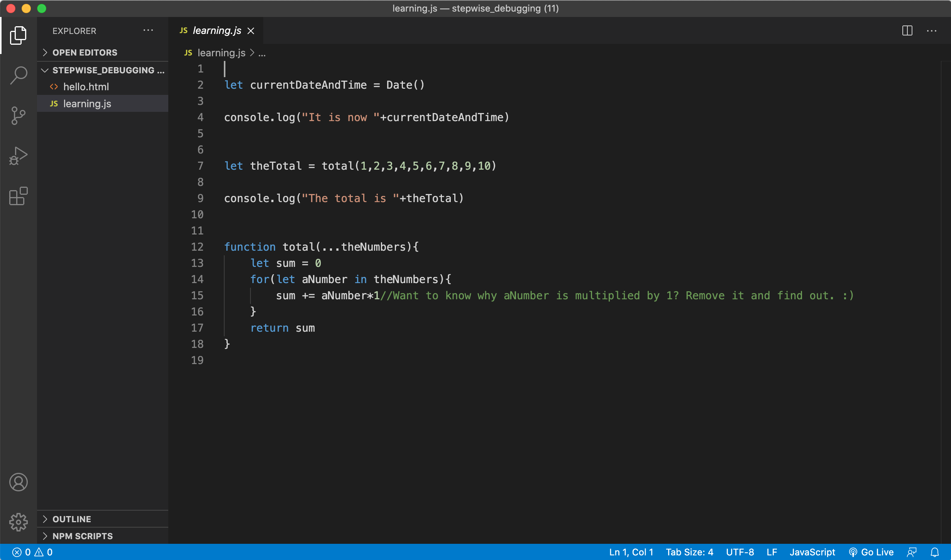951x560 pixels.
Task: Click Date() call on line 2
Action: pos(406,85)
